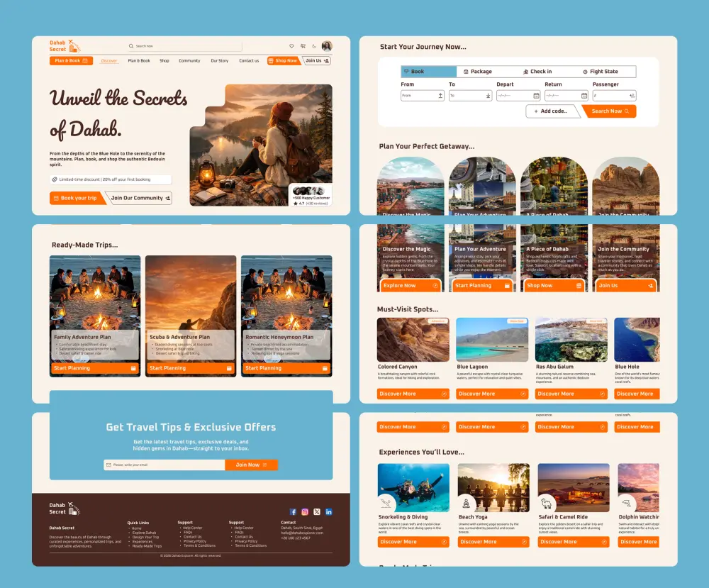Open the Instagram icon in footer
Image resolution: width=709 pixels, height=588 pixels.
point(305,512)
